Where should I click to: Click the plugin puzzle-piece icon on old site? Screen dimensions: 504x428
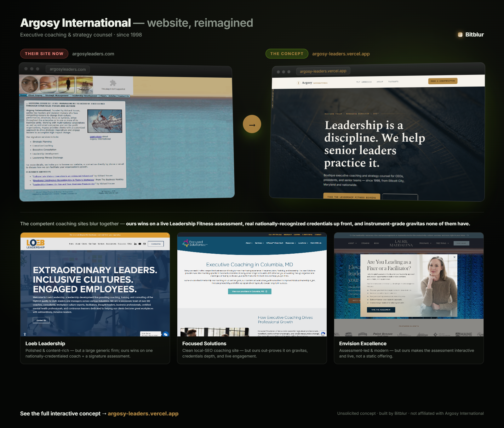(x=113, y=83)
